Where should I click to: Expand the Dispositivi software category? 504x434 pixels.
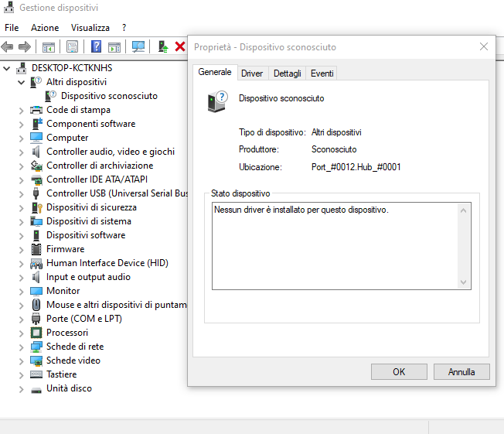(x=21, y=235)
